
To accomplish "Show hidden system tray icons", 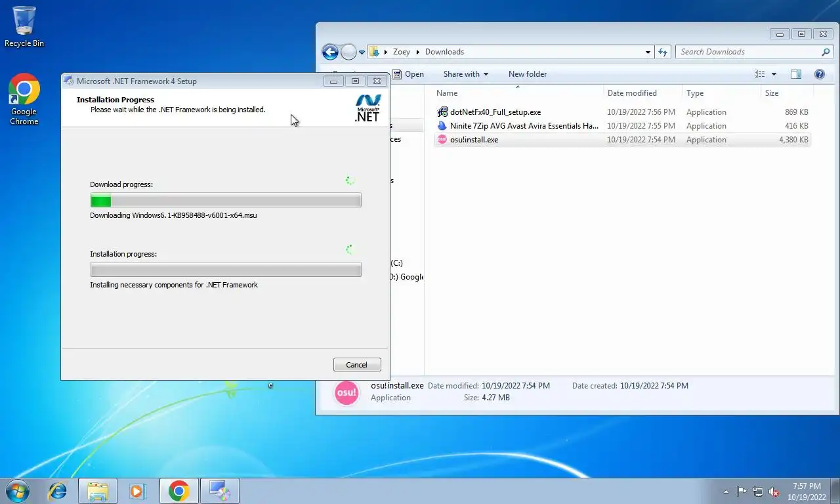I will [x=726, y=492].
